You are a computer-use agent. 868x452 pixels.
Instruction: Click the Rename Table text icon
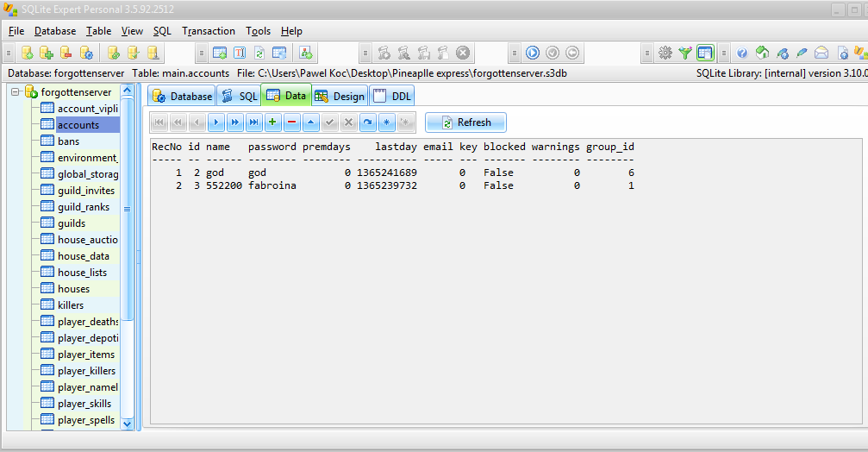click(240, 53)
